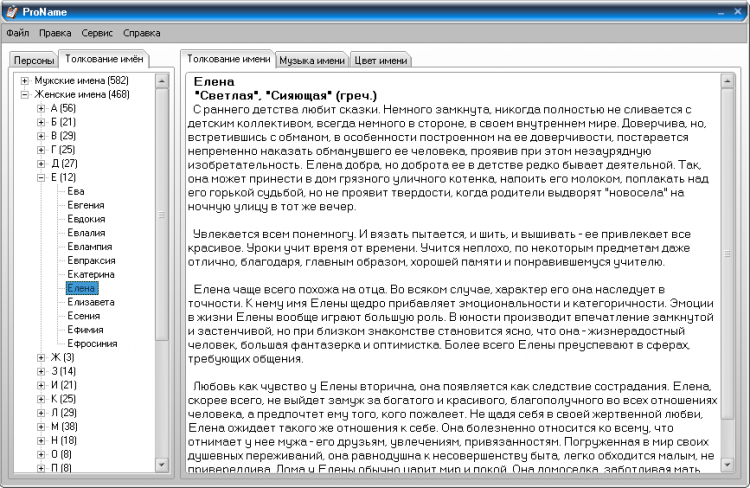
Task: Click the "Светлая", "Сияющая" (греч.) subtitle
Action: pyautogui.click(x=286, y=96)
